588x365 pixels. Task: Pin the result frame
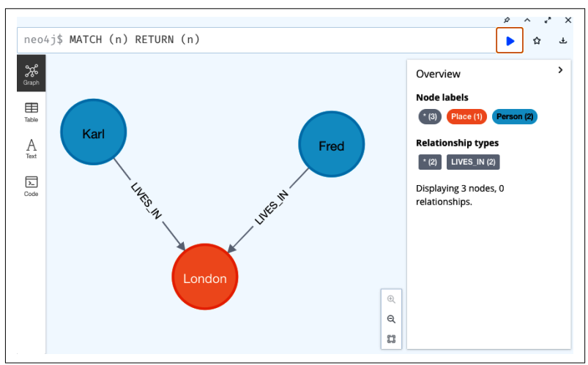(x=507, y=20)
